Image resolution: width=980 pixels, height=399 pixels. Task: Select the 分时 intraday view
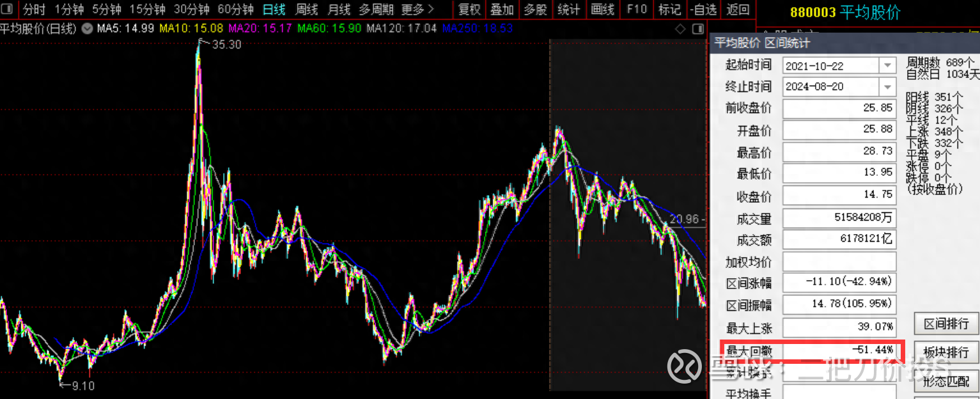(35, 10)
